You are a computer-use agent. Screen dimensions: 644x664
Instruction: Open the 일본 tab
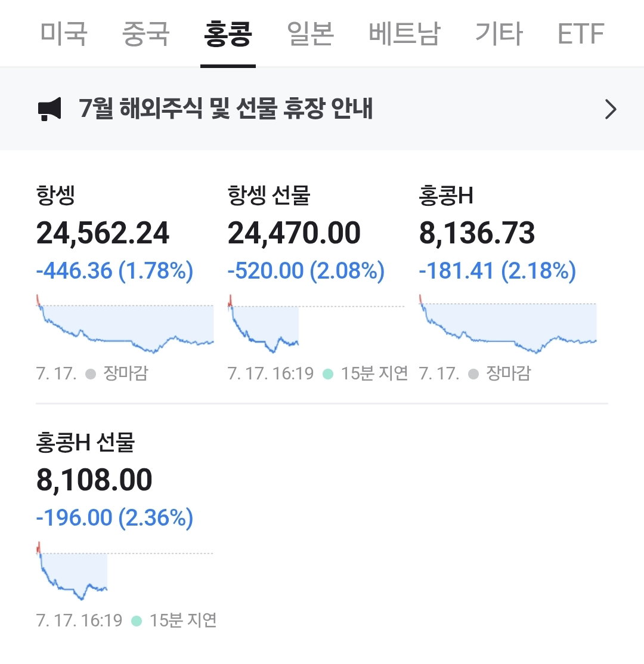(x=310, y=33)
